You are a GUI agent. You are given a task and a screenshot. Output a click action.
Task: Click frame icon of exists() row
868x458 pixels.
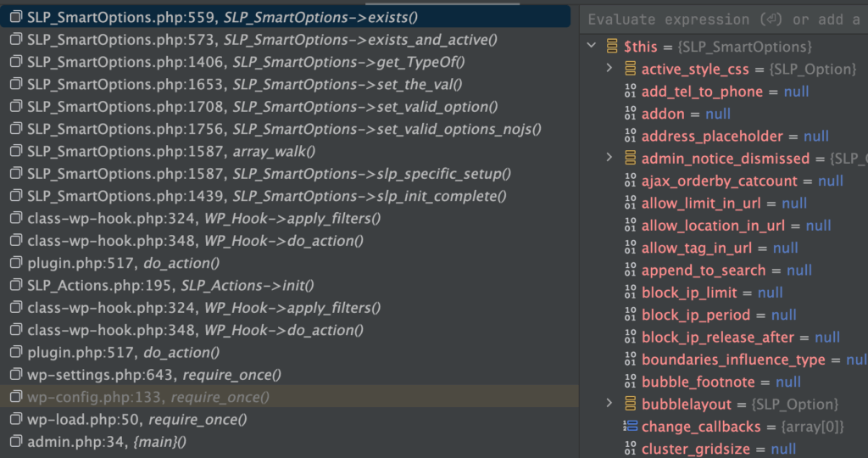(16, 17)
